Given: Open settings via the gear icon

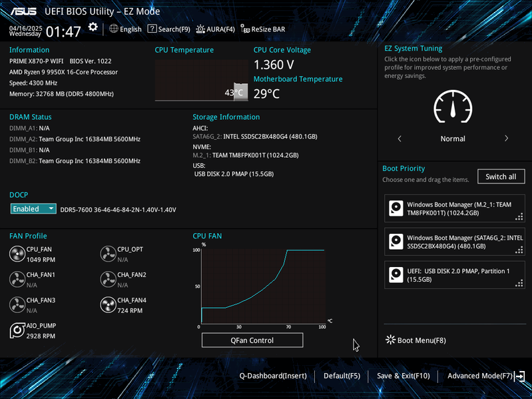Looking at the screenshot, I should click(x=93, y=27).
